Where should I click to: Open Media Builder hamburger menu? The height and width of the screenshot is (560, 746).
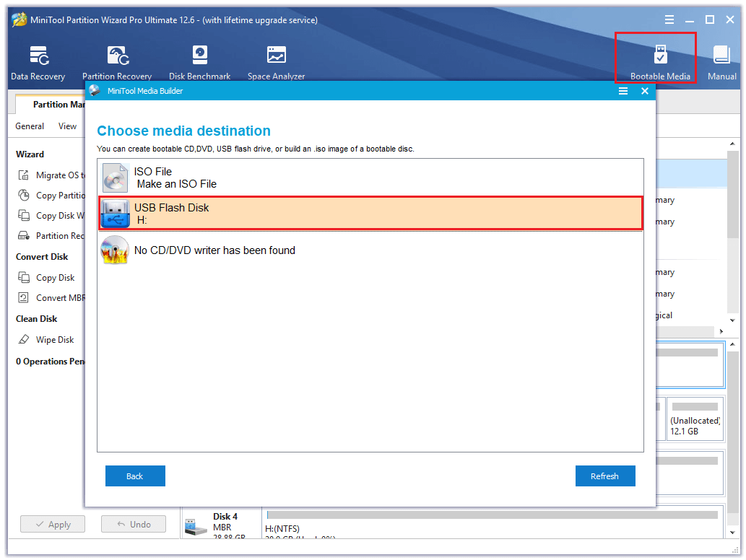pos(623,91)
